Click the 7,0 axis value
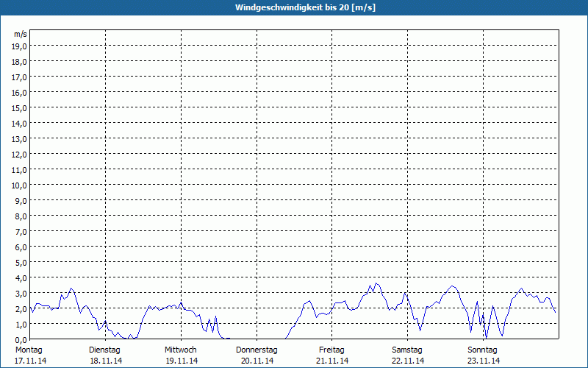 pyautogui.click(x=21, y=232)
